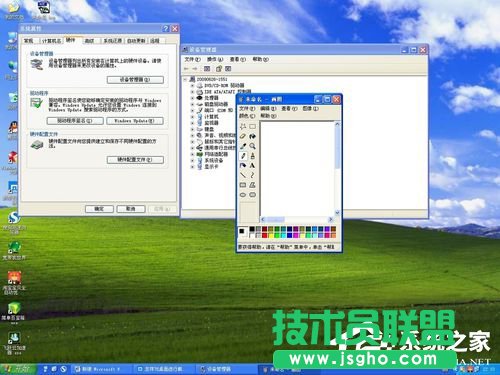The width and height of the screenshot is (500, 375).
Task: Click the help question mark in System Properties
Action: [x=166, y=29]
